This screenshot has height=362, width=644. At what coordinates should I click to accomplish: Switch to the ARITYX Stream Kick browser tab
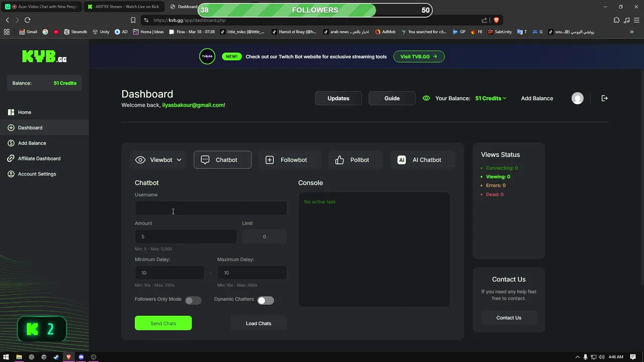point(123,7)
